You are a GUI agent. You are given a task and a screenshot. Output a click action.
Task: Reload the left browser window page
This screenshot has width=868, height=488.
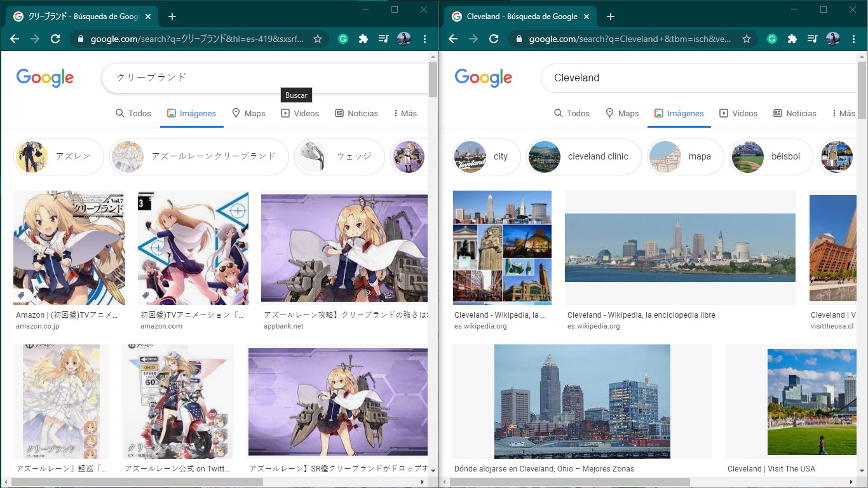(55, 39)
